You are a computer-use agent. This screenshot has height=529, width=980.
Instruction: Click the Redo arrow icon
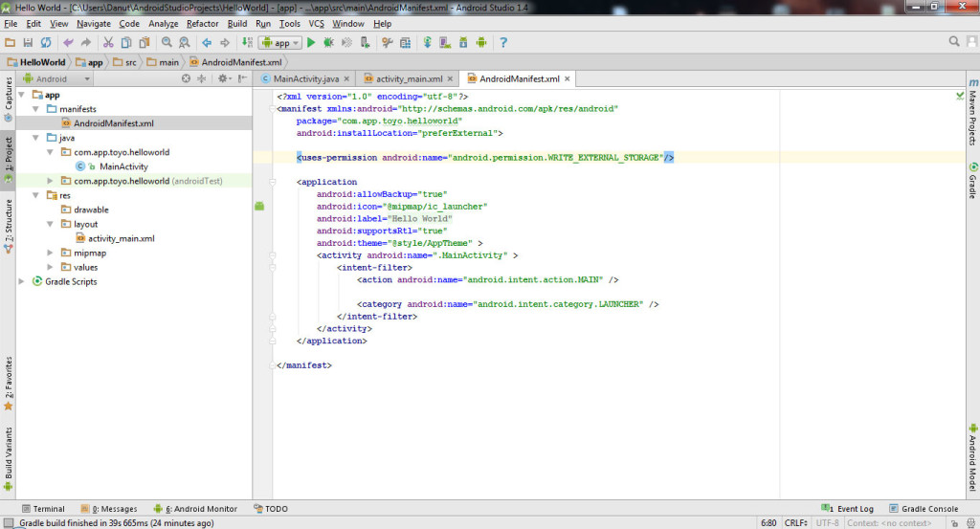coord(85,42)
